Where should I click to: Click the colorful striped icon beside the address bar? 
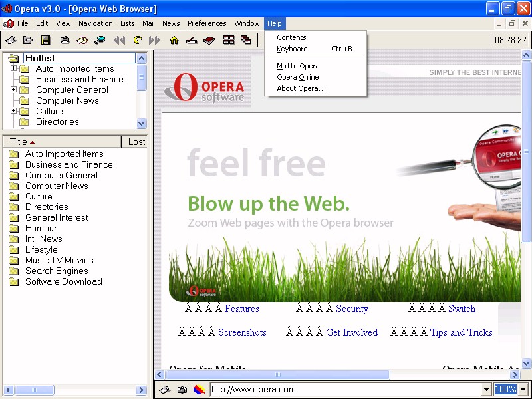[199, 390]
